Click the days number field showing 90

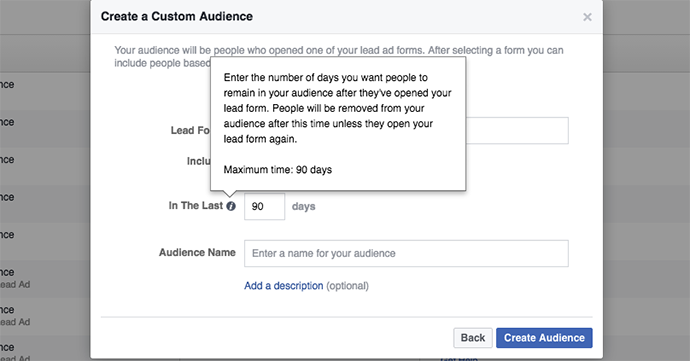pos(264,206)
